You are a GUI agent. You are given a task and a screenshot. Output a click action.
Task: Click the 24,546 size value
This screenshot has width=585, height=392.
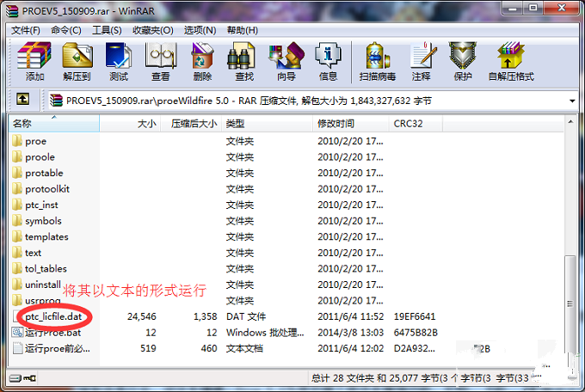[141, 316]
